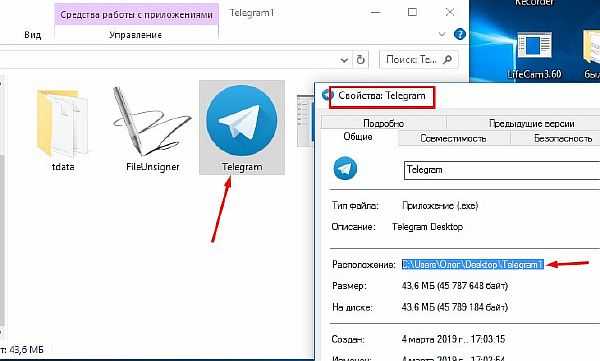Expand the address bar history dropdown

344,60
